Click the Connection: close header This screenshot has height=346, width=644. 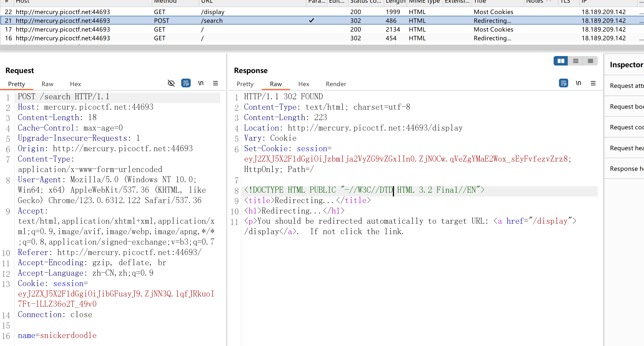[x=55, y=314]
